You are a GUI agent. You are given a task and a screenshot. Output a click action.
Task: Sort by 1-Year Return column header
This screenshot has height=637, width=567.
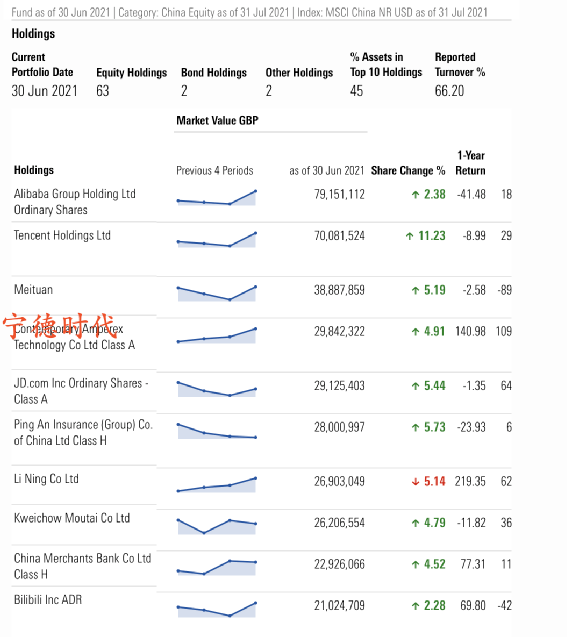coord(470,163)
